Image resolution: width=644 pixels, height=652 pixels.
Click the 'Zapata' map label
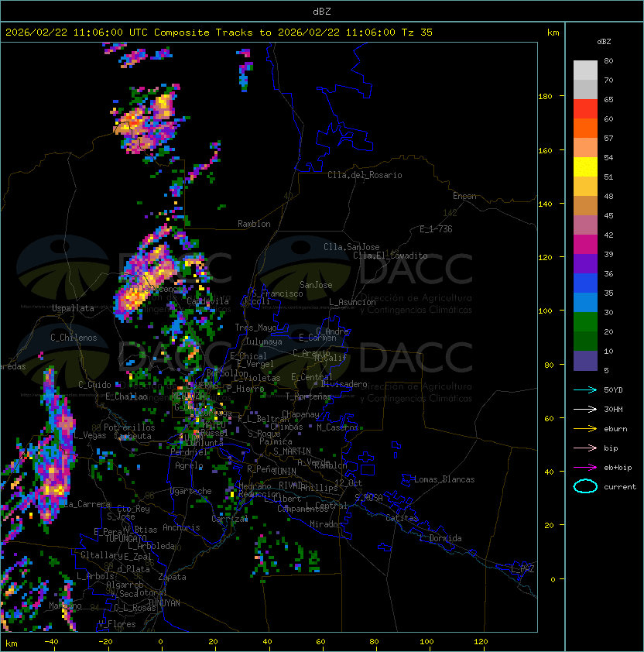172,577
